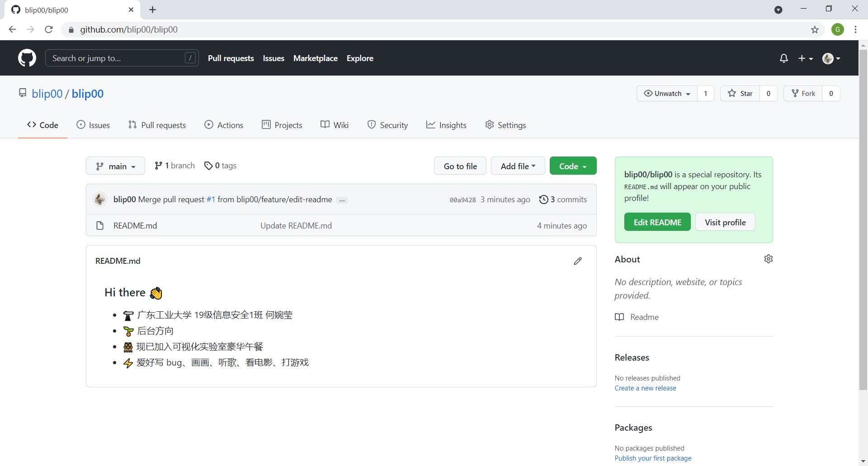Open the Actions tab

(224, 125)
